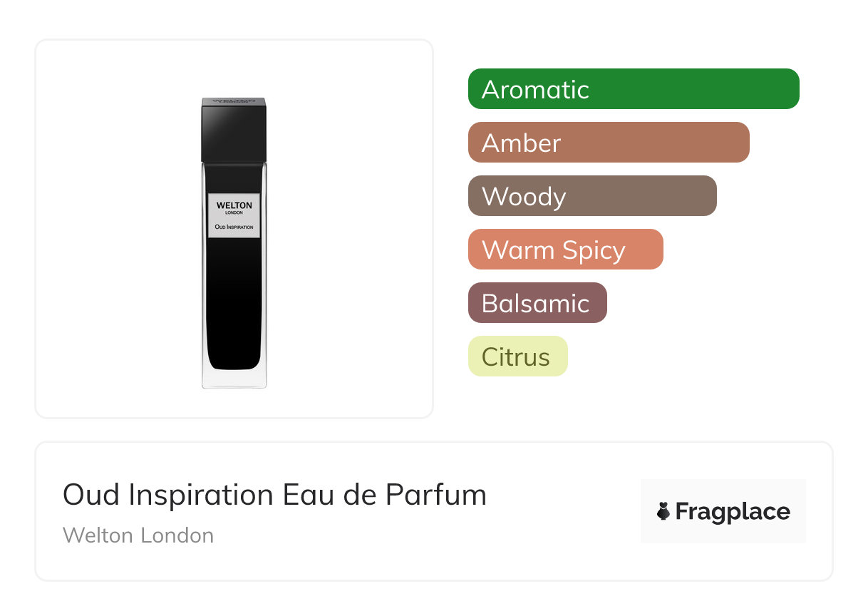Click the Welton London brand name below title

click(x=138, y=535)
